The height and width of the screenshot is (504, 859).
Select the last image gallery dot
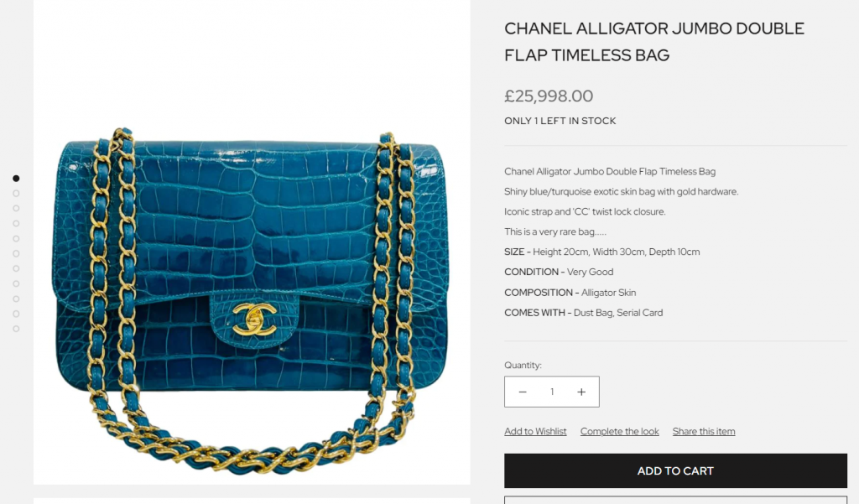16,329
